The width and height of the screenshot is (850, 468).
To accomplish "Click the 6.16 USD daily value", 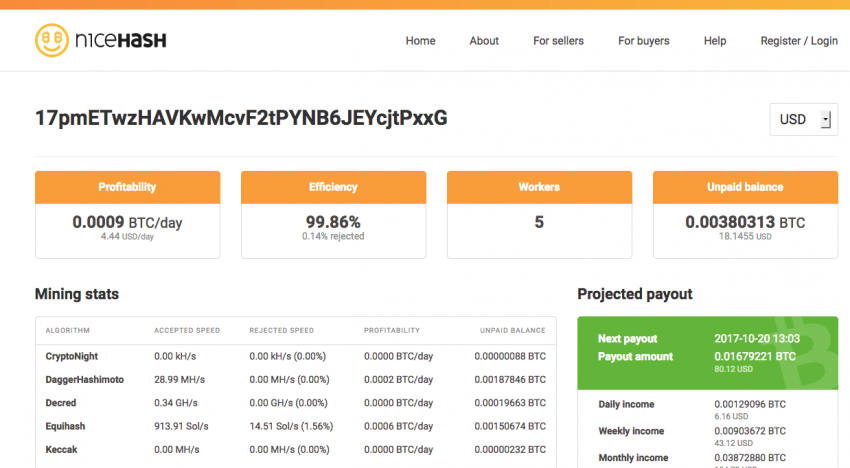I will coord(731,416).
